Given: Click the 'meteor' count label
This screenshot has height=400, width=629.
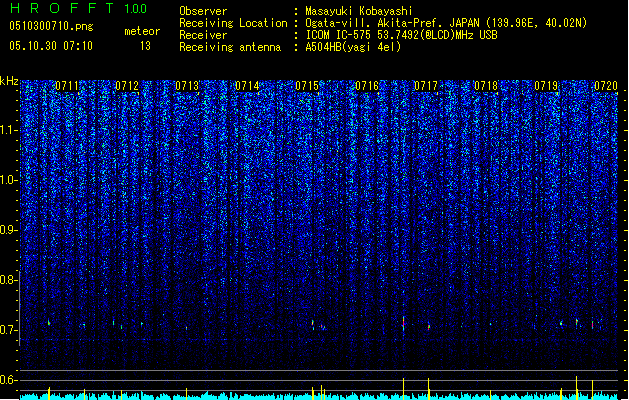Looking at the screenshot, I should (x=142, y=31).
